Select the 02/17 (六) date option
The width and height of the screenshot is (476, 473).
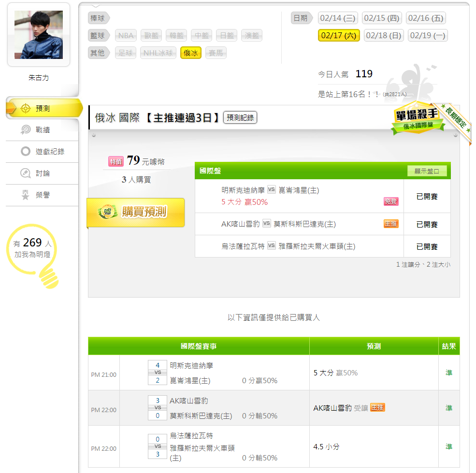click(x=339, y=36)
